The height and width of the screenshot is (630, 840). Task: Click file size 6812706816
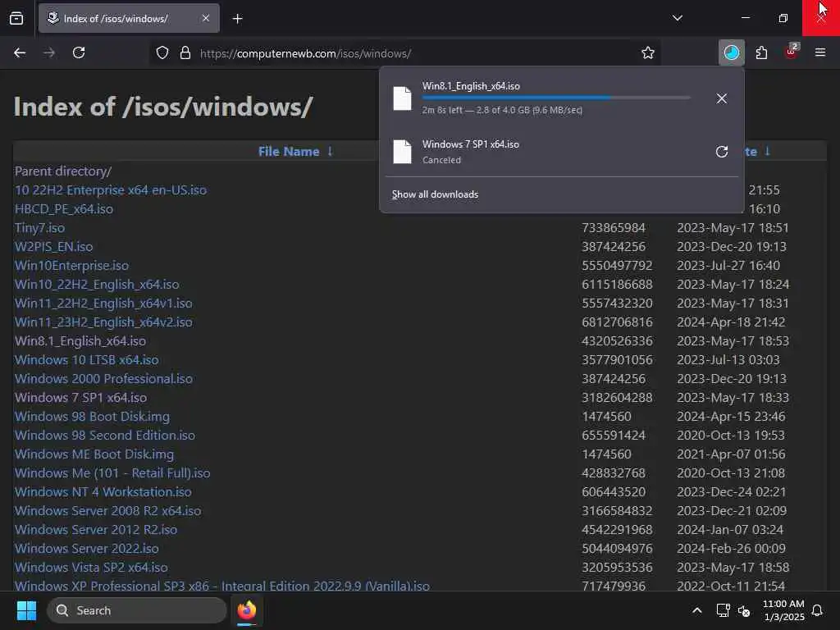point(617,322)
